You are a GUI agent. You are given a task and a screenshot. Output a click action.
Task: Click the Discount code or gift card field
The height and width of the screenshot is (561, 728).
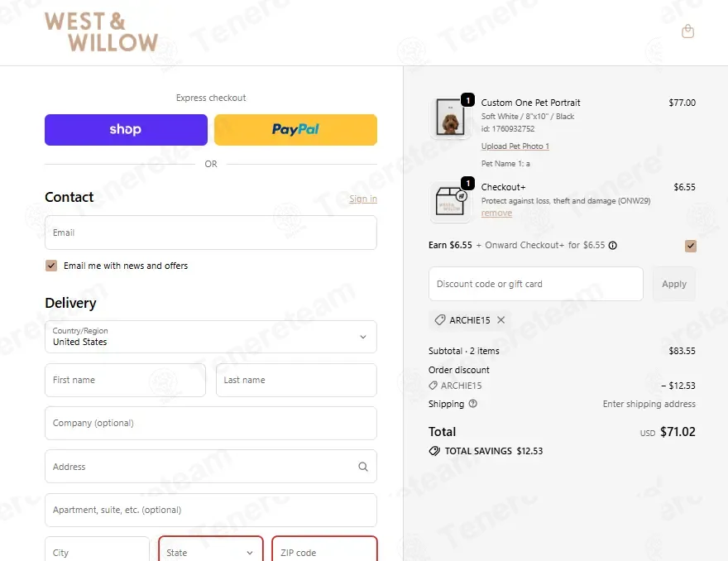click(x=535, y=284)
